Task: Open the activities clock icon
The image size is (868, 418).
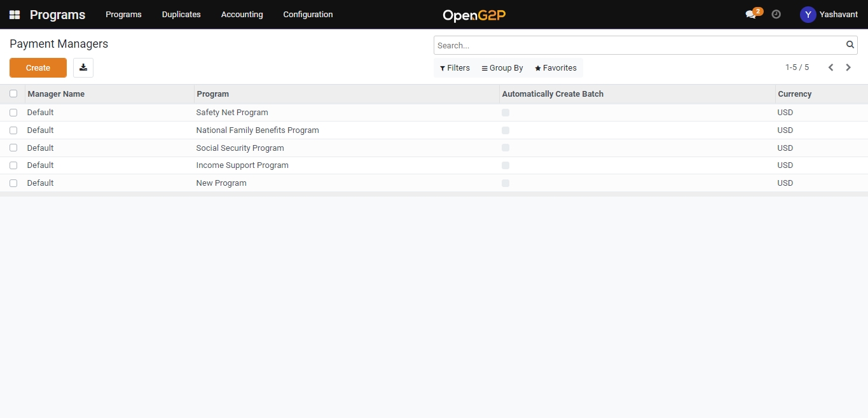Action: [x=776, y=14]
